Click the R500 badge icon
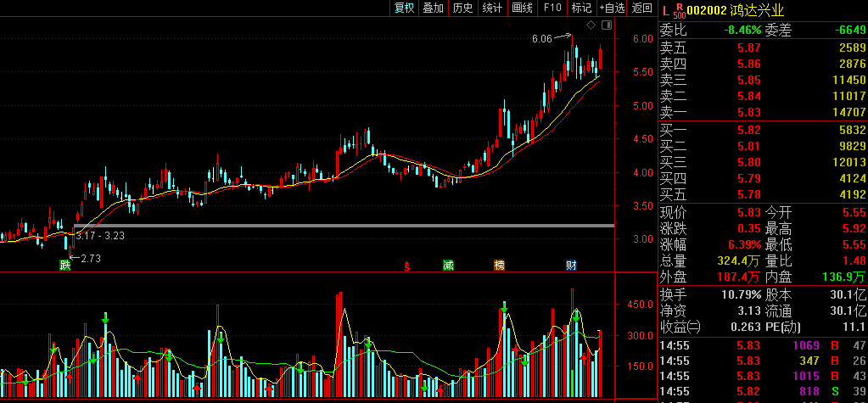Viewport: 868px width, 403px height. point(678,10)
